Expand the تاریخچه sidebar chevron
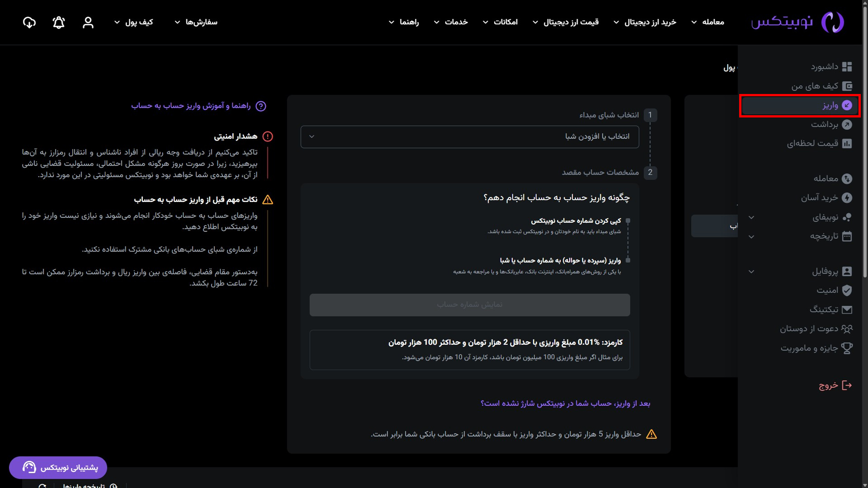The width and height of the screenshot is (868, 488). coord(751,236)
